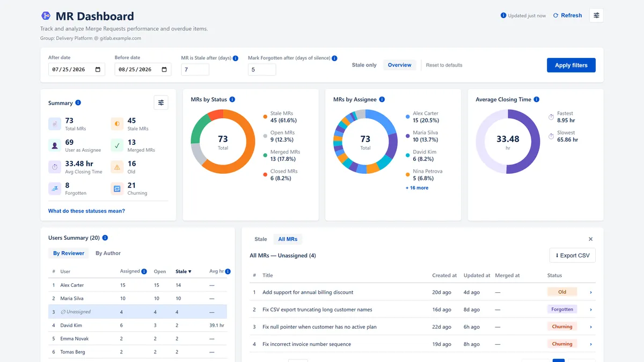This screenshot has width=644, height=362.
Task: Select the Emma Novak user row
Action: 137,338
